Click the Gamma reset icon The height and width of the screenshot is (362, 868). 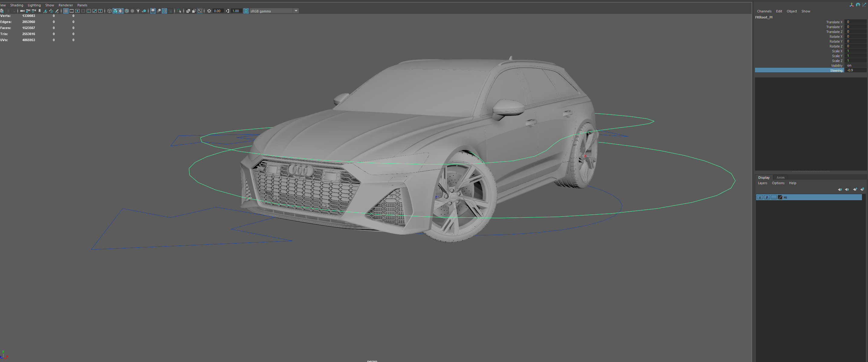tap(228, 11)
